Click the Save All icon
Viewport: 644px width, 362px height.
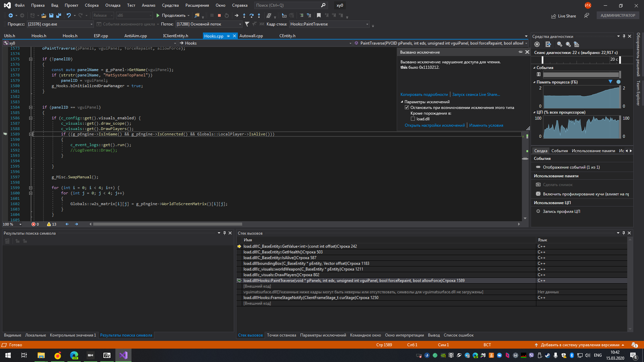point(59,15)
